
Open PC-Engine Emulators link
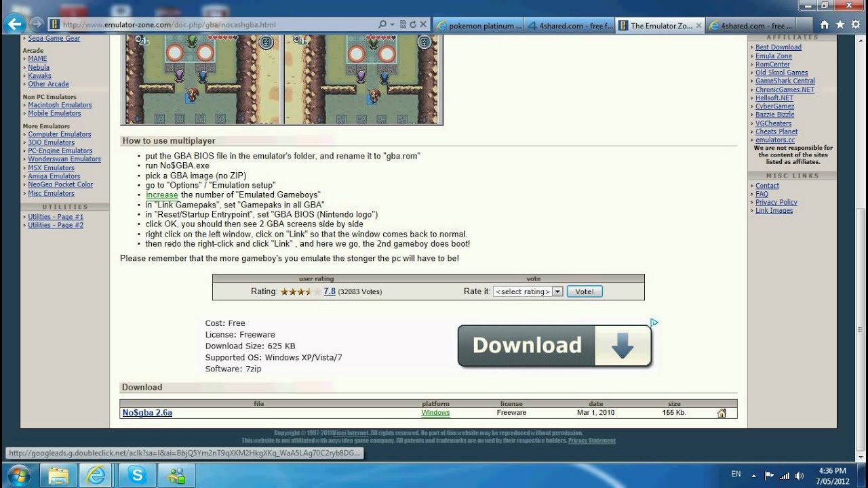point(60,150)
